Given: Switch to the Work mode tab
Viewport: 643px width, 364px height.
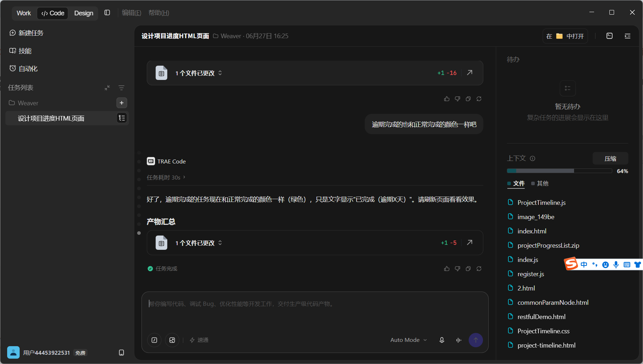Looking at the screenshot, I should [24, 13].
